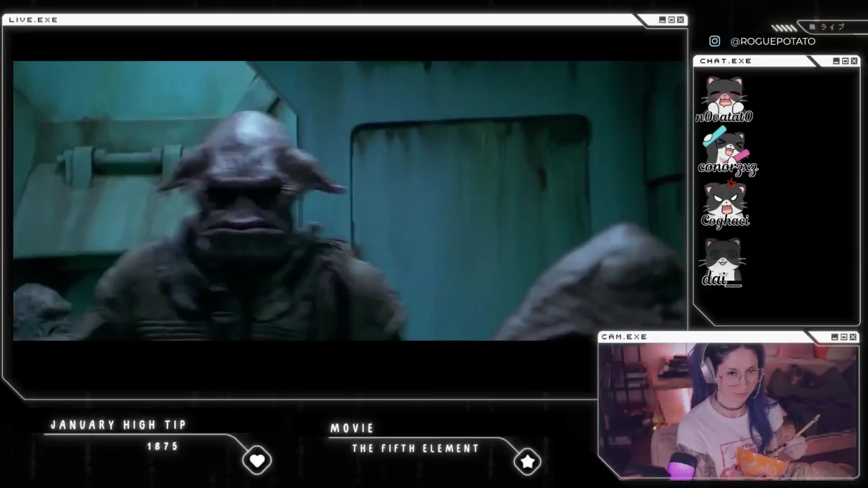Click the CAM.EXE title text
The height and width of the screenshot is (488, 868).
point(624,337)
